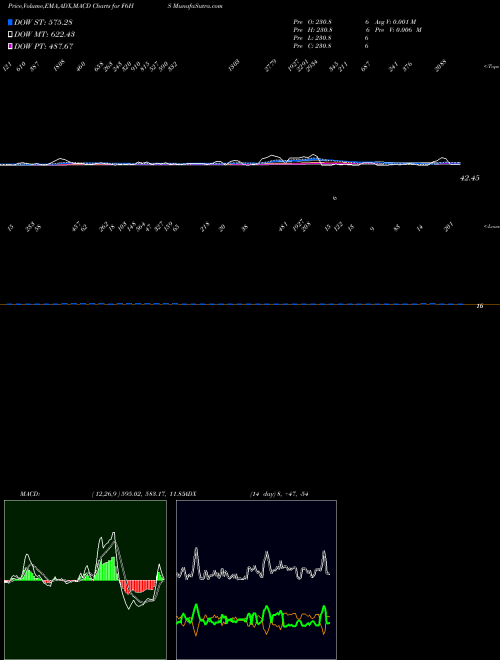
Task: Click the 'Pre L: 230.8' low value
Action: (x=313, y=38)
